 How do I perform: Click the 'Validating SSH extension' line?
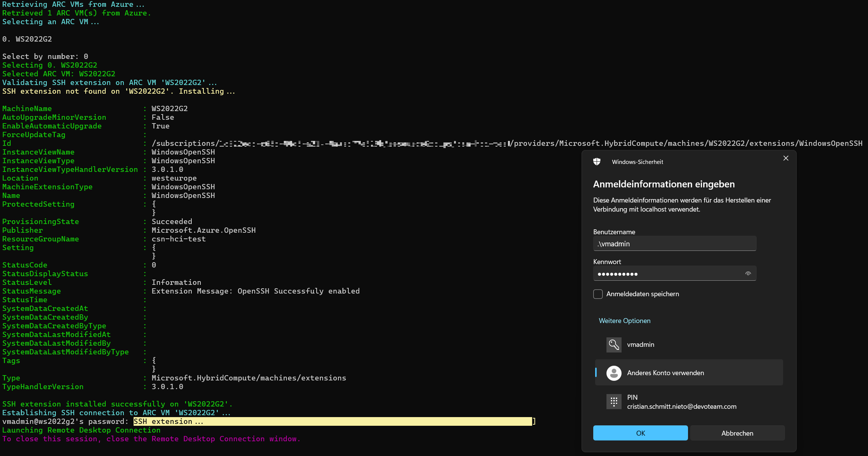pos(109,82)
